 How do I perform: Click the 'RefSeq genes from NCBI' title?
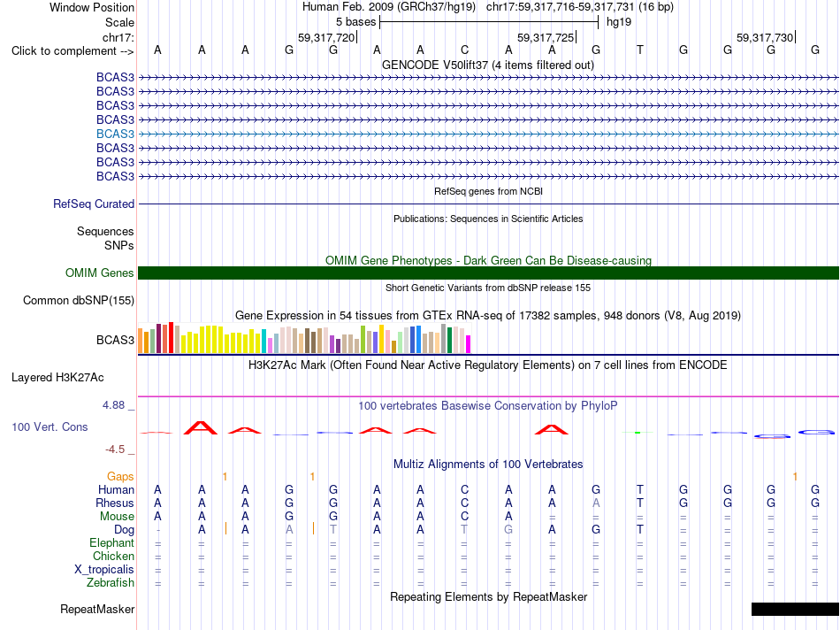pos(488,191)
